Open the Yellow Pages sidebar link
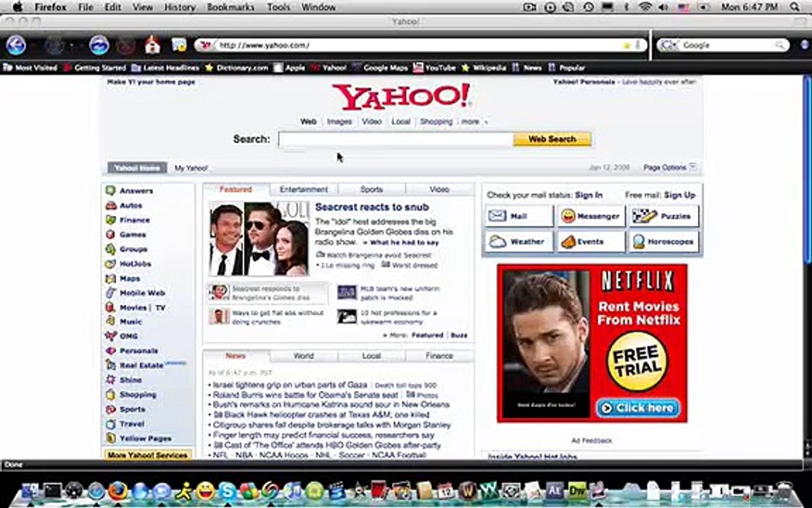This screenshot has width=812, height=508. point(145,438)
